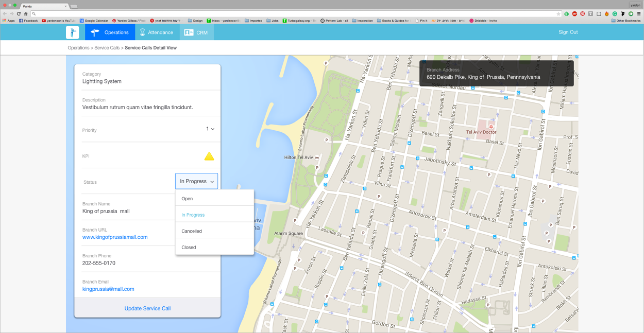
Task: Click the Attendance hourglass icon
Action: (142, 32)
